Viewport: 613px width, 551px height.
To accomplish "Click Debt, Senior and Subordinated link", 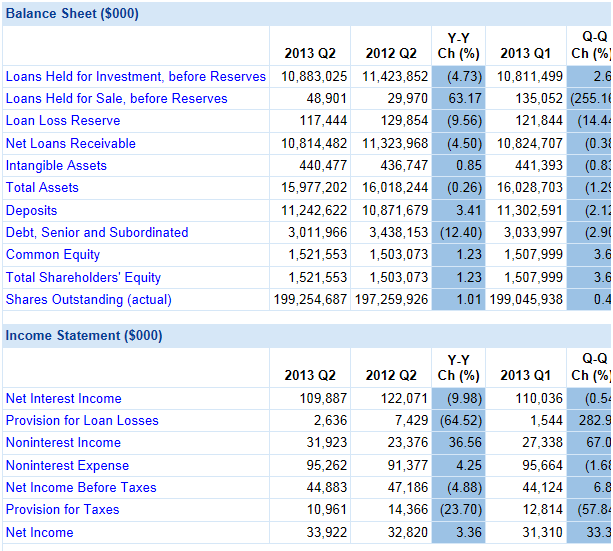I will point(97,232).
